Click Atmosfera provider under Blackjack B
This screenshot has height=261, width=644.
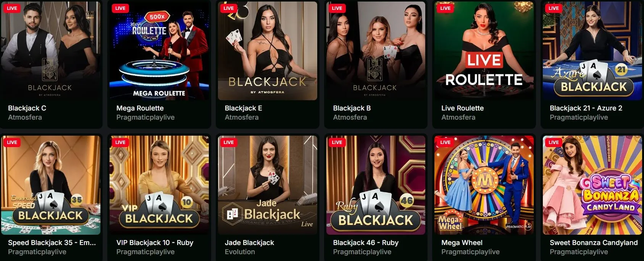[350, 117]
